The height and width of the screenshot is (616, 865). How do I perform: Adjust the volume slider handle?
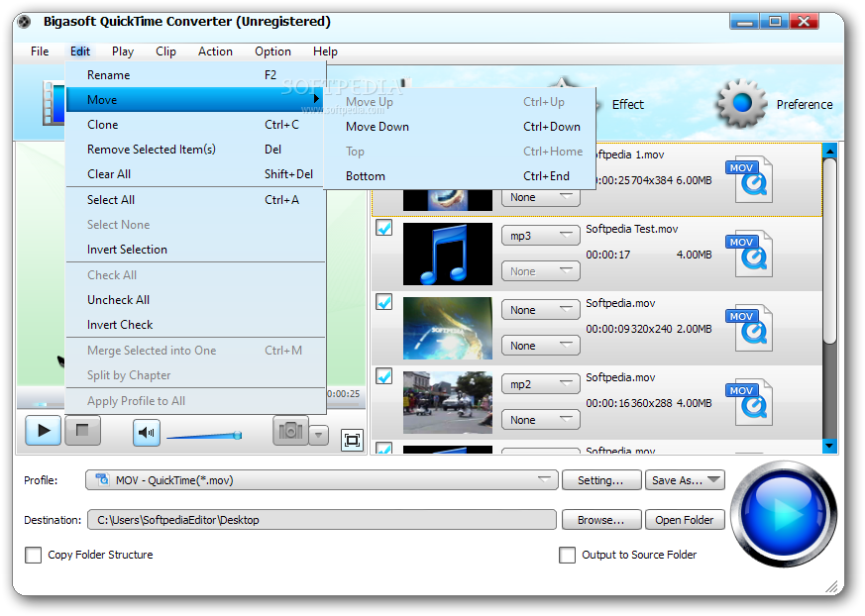click(238, 435)
